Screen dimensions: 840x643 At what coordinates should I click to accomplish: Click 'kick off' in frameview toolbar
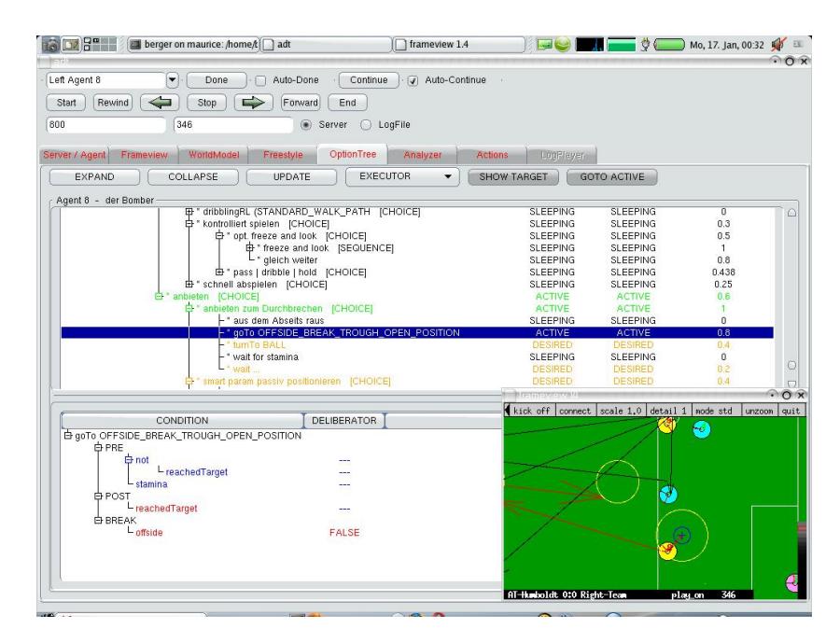click(532, 411)
